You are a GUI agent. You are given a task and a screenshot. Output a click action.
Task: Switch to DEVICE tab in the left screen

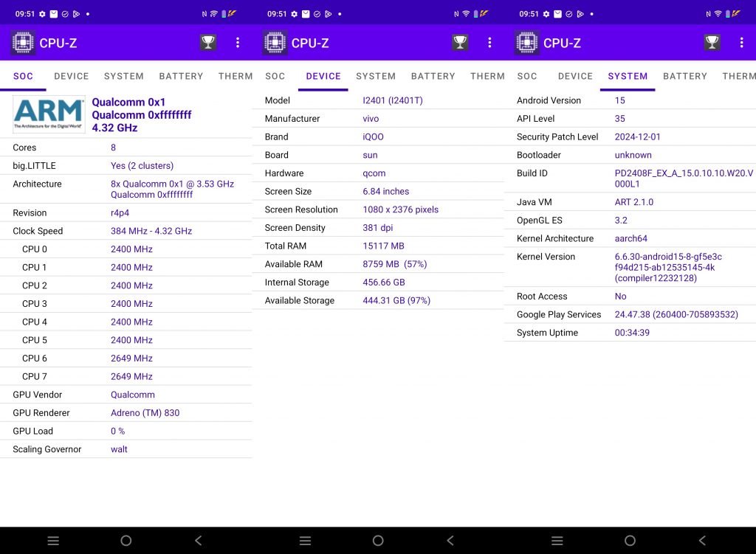pyautogui.click(x=72, y=76)
